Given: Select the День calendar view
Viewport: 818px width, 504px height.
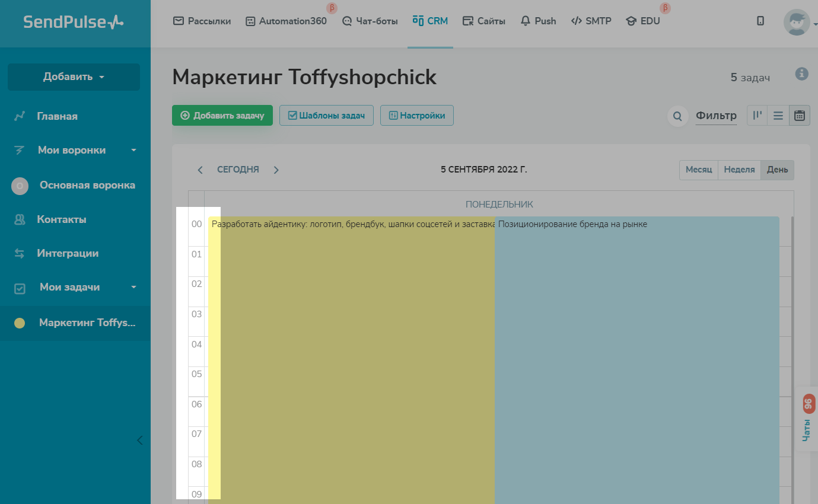Looking at the screenshot, I should [777, 170].
